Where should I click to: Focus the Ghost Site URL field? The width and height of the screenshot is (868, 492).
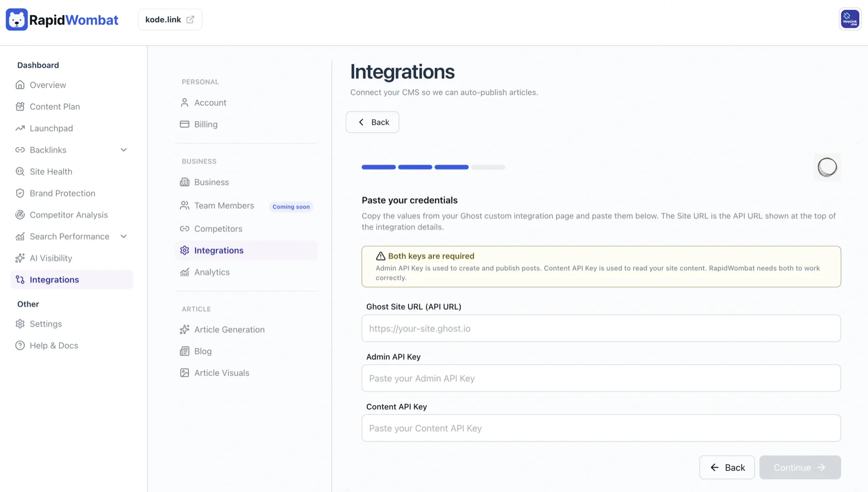[x=601, y=329]
